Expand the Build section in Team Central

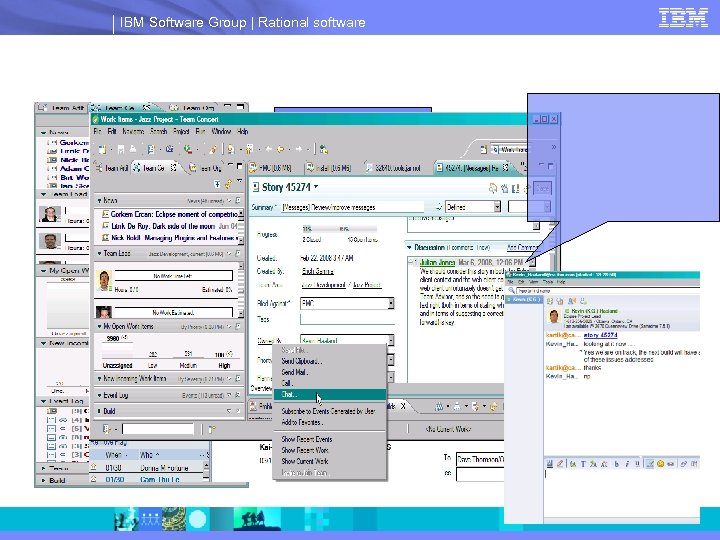click(99, 411)
